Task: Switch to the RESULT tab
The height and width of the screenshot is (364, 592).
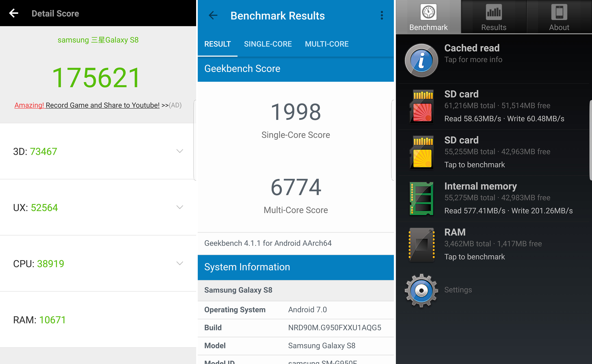Action: (218, 44)
